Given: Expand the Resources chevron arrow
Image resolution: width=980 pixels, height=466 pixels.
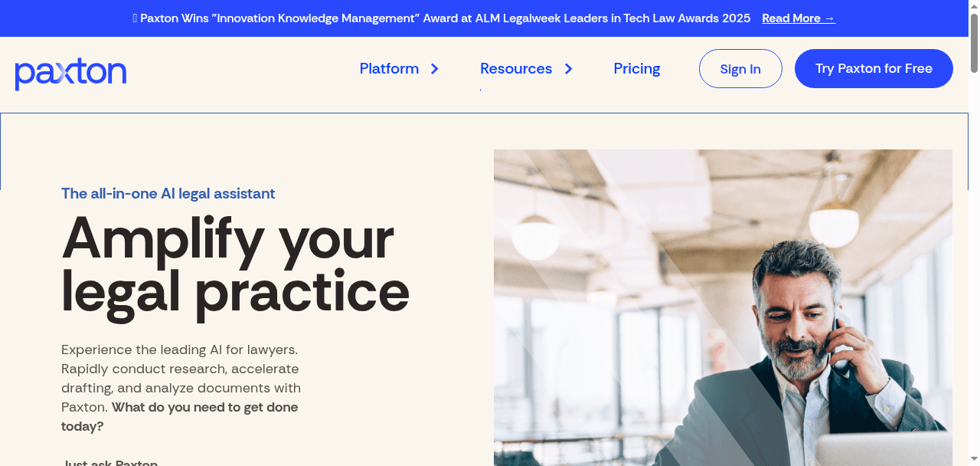Looking at the screenshot, I should pyautogui.click(x=568, y=69).
